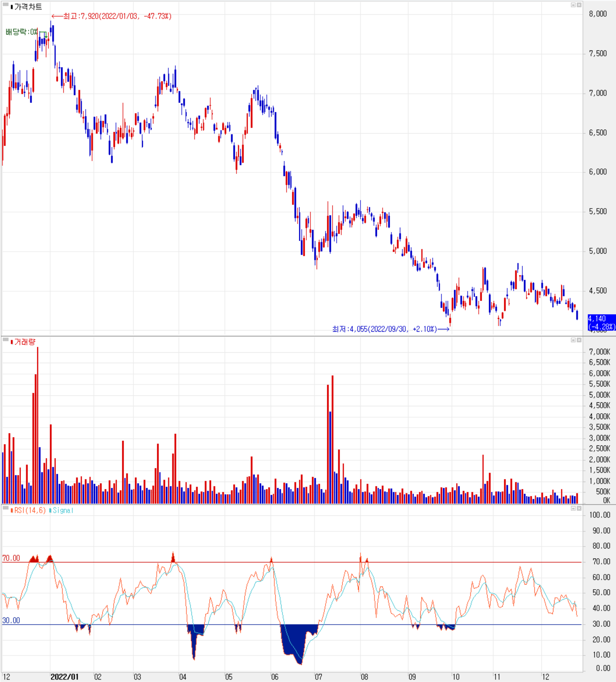Select the Signal legend label
This screenshot has width=616, height=682.
pos(63,510)
